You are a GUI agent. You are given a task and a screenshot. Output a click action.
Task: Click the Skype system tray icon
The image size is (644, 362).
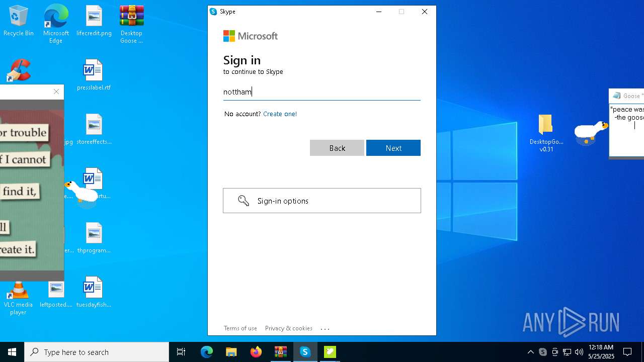tap(542, 352)
